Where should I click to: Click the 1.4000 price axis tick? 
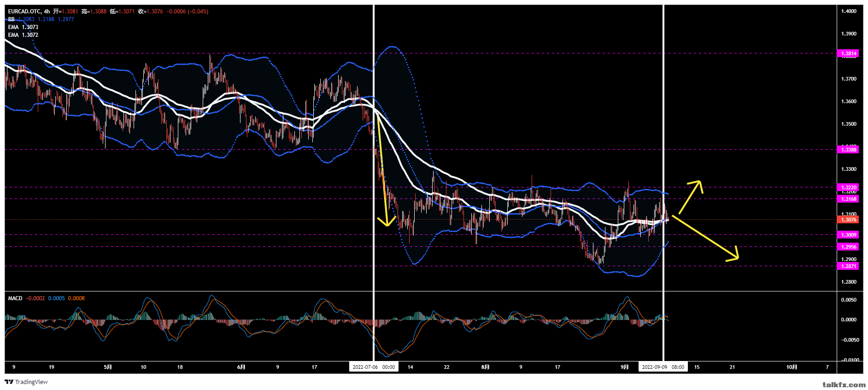coord(849,11)
